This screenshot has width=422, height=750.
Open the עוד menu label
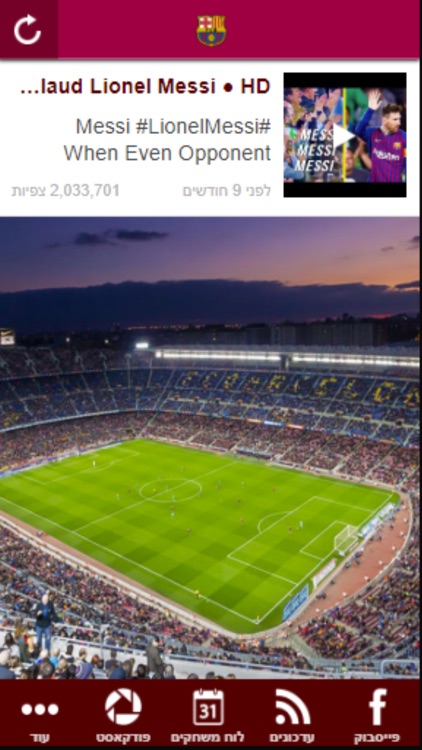(x=40, y=737)
